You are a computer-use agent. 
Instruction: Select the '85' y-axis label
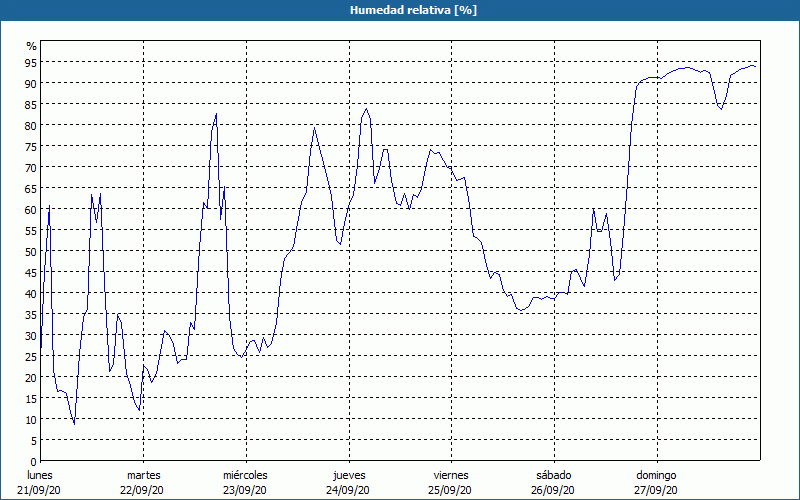point(31,105)
